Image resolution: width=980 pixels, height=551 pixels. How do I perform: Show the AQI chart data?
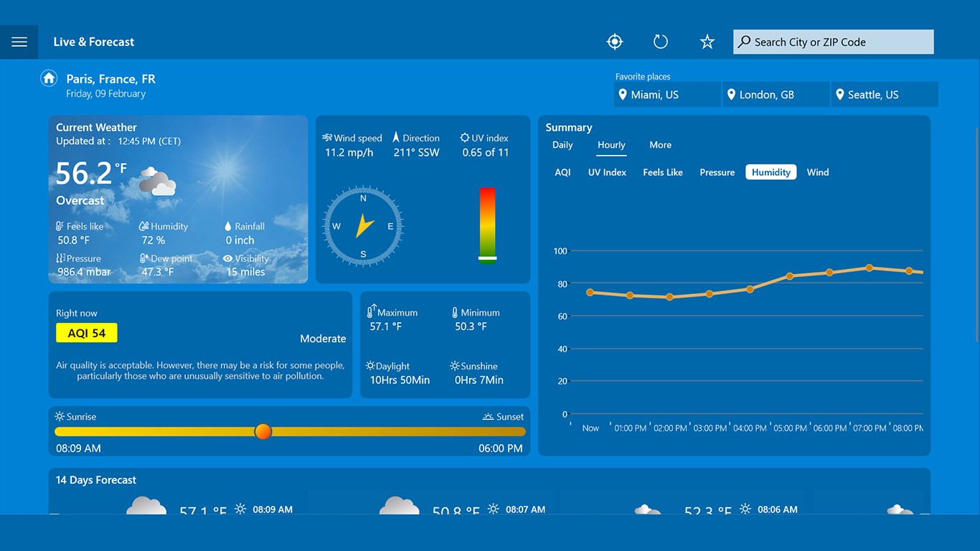coord(563,172)
